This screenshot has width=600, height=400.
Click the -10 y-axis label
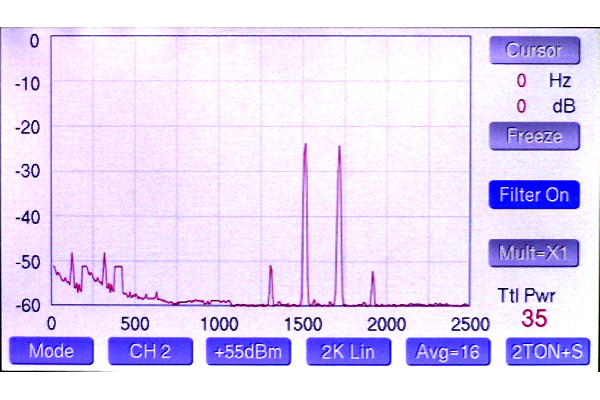pyautogui.click(x=28, y=83)
